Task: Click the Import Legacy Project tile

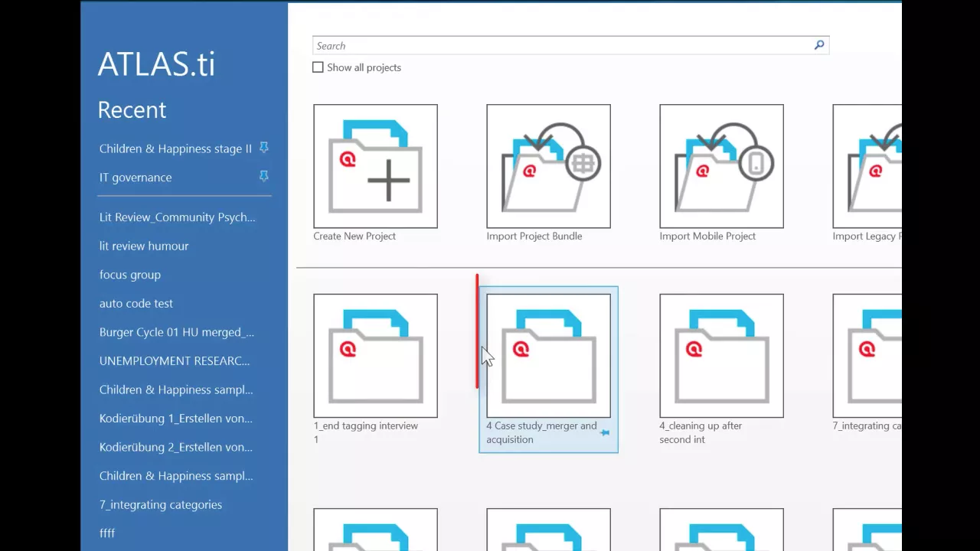Action: click(867, 166)
